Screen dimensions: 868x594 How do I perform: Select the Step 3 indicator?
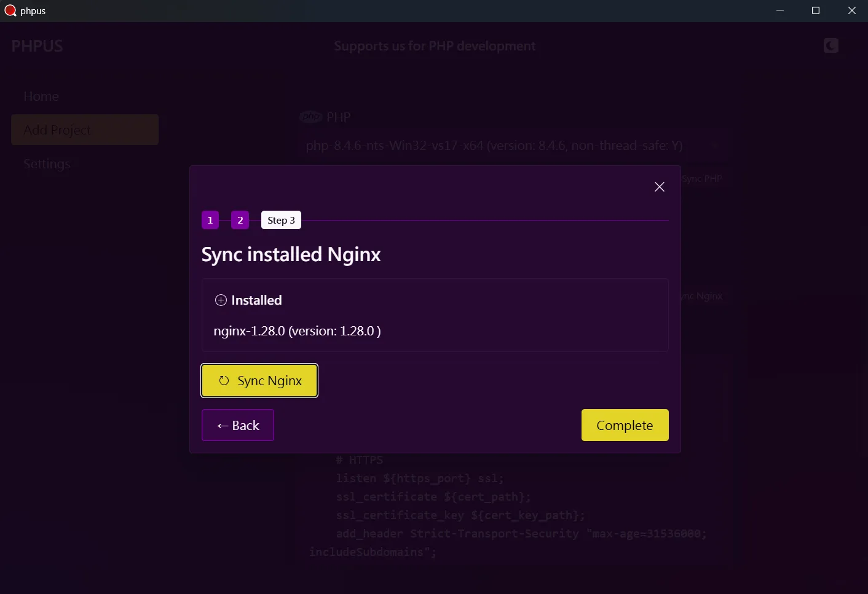coord(281,220)
